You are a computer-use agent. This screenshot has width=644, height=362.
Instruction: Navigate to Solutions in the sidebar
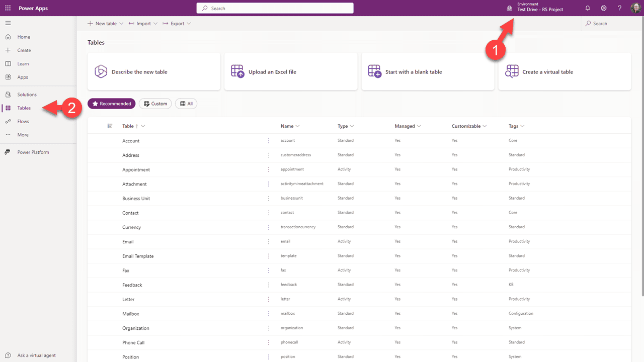click(x=28, y=94)
